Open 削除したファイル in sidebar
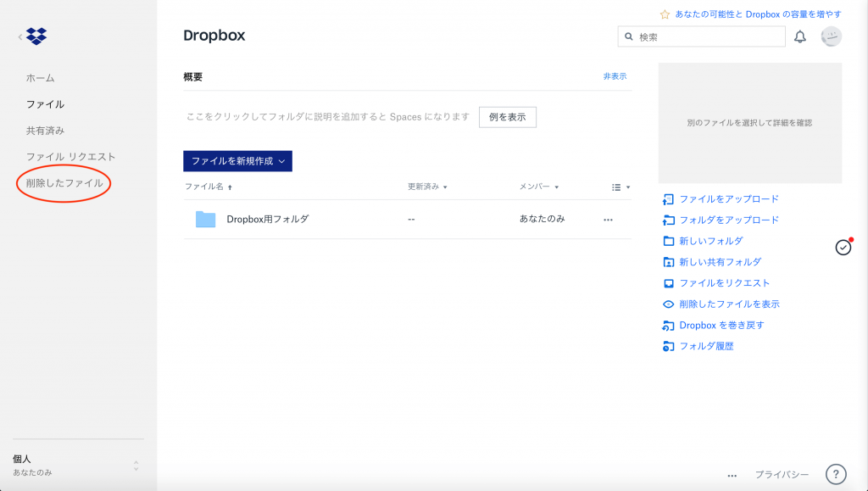Screen dimensions: 868x491 pyautogui.click(x=64, y=183)
